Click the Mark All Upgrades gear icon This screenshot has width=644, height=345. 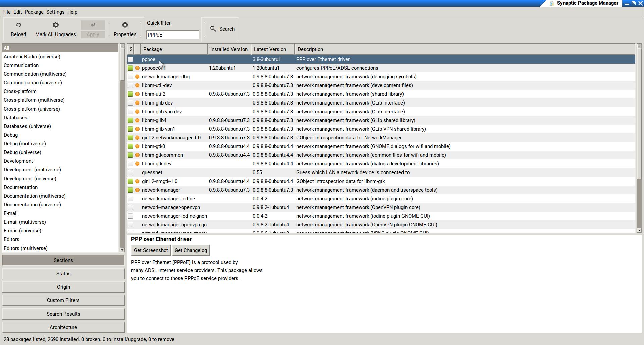click(56, 25)
